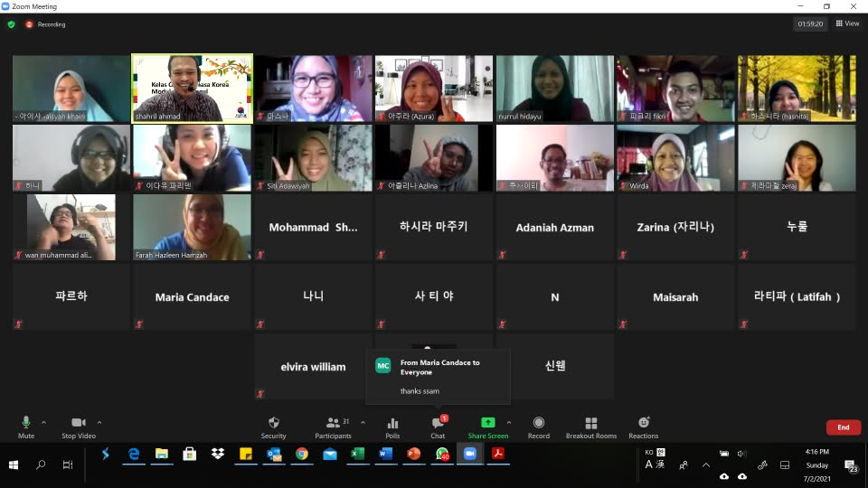Open Microsoft Store from taskbar
This screenshot has height=488, width=868.
pyautogui.click(x=189, y=455)
